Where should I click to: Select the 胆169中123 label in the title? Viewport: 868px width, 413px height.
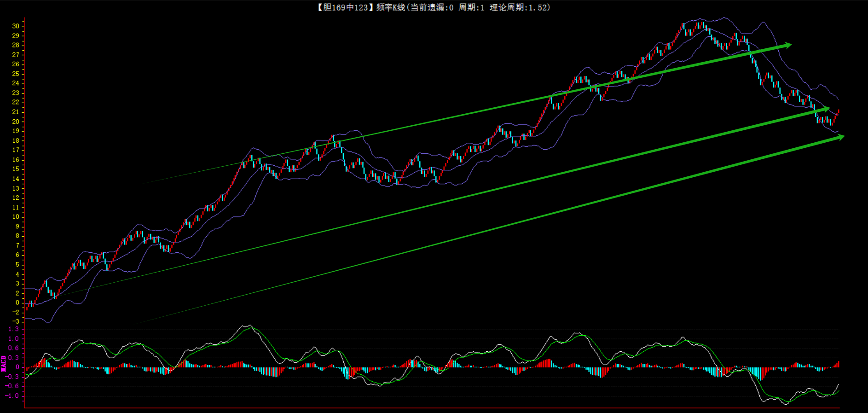coord(343,7)
